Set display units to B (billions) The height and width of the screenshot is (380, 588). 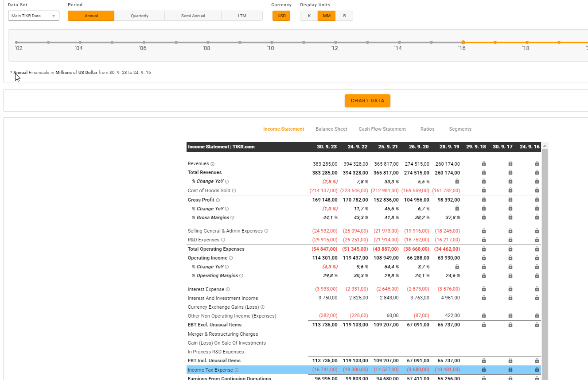[344, 16]
